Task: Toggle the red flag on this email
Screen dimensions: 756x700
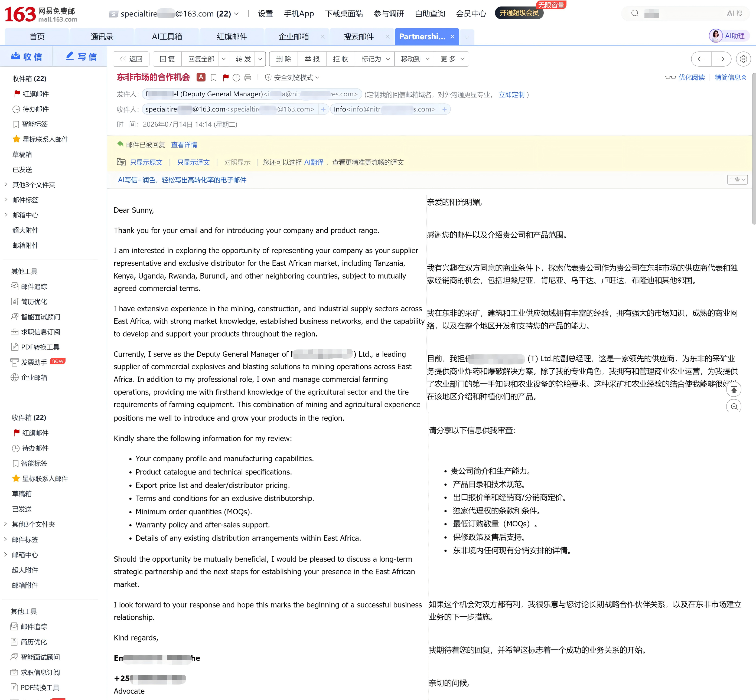Action: 226,78
